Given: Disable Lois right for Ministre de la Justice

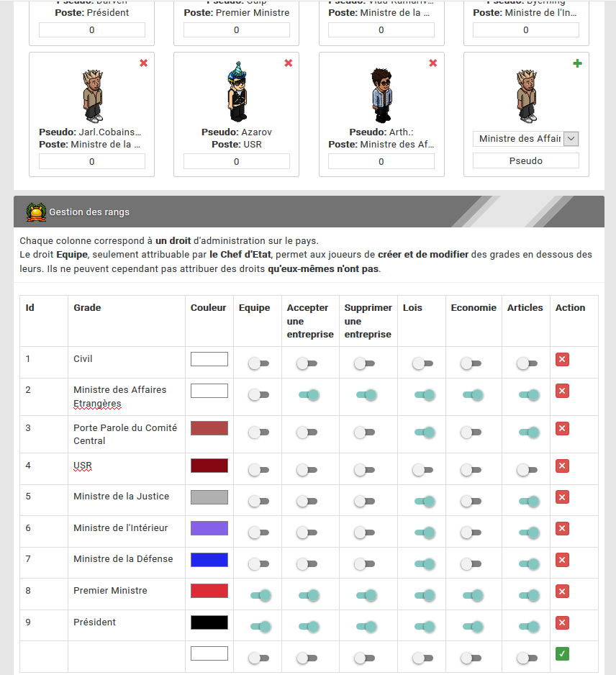Looking at the screenshot, I should pos(425,501).
